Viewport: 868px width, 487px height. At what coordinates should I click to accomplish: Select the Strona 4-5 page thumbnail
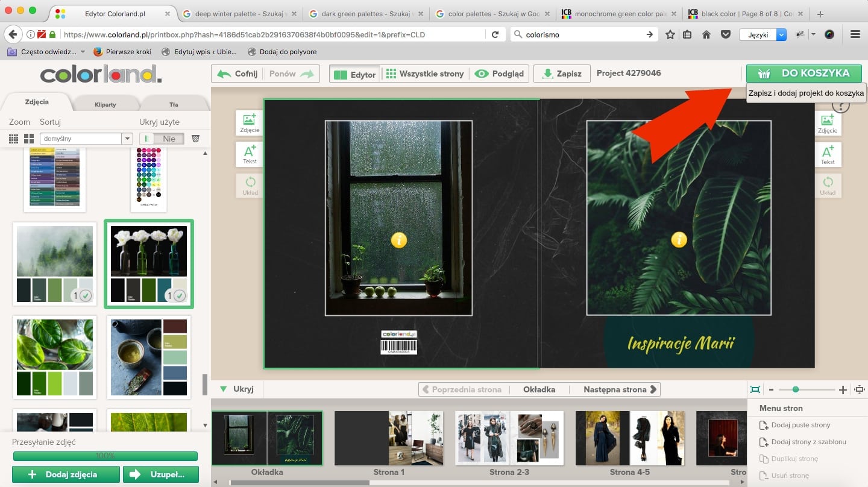click(x=630, y=438)
